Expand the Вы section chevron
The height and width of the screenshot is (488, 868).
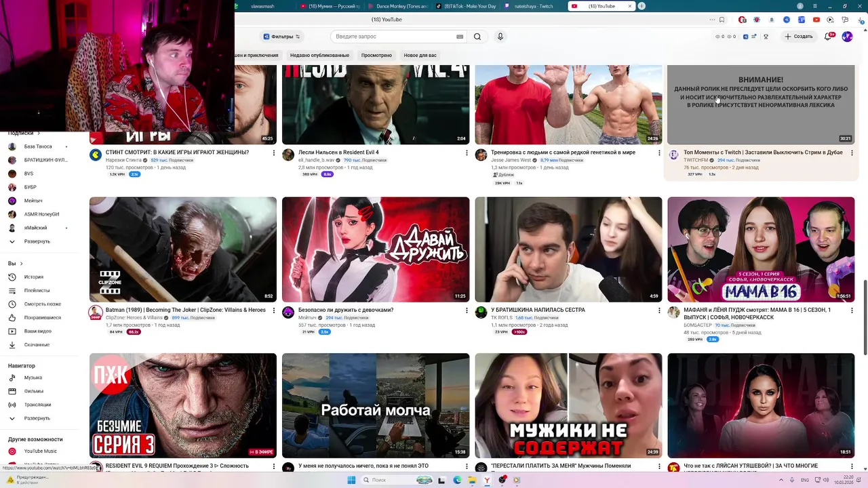(21, 264)
